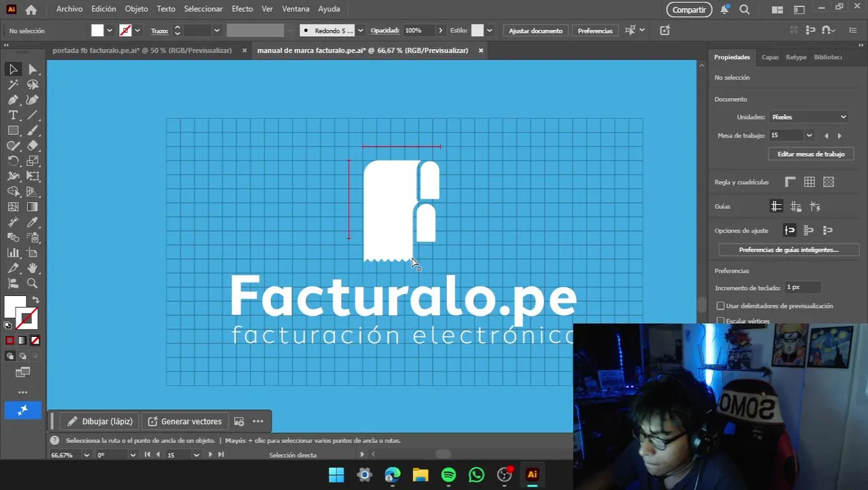The width and height of the screenshot is (868, 490).
Task: Toggle transparency grid in Properties panel
Action: tap(829, 182)
